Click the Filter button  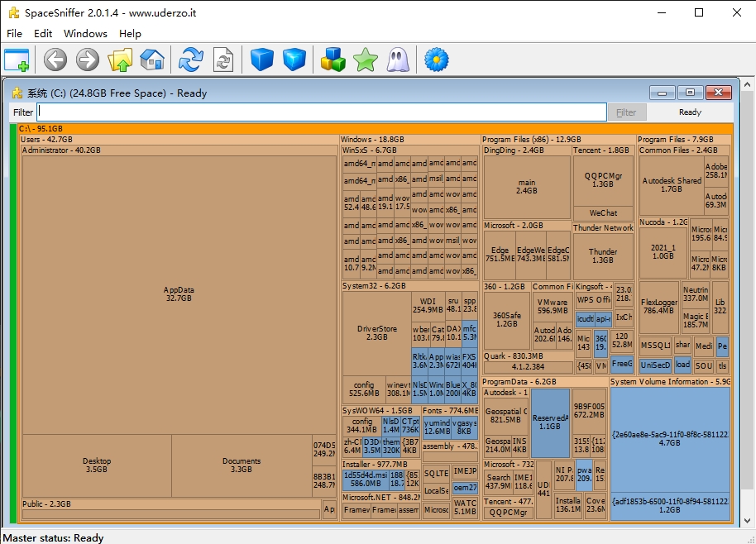[x=626, y=112]
